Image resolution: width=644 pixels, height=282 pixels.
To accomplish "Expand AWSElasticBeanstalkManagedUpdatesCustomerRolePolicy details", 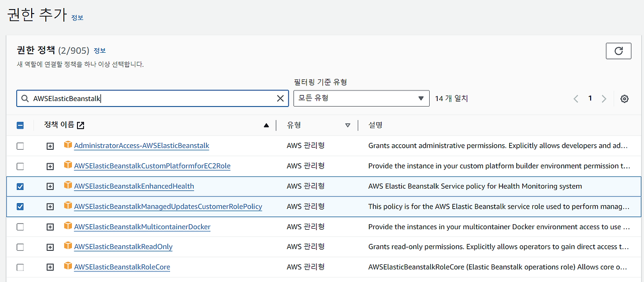I will point(50,207).
